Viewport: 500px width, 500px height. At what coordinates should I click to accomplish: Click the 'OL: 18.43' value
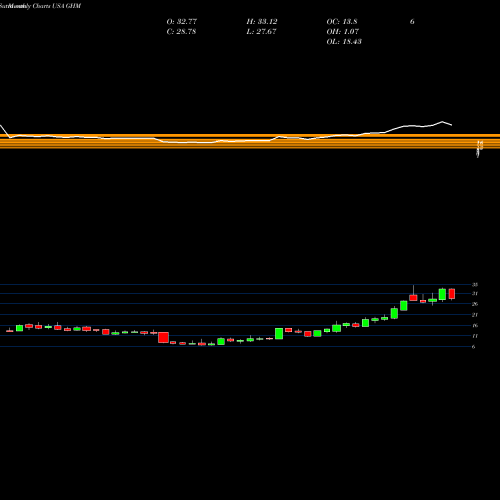click(x=344, y=42)
